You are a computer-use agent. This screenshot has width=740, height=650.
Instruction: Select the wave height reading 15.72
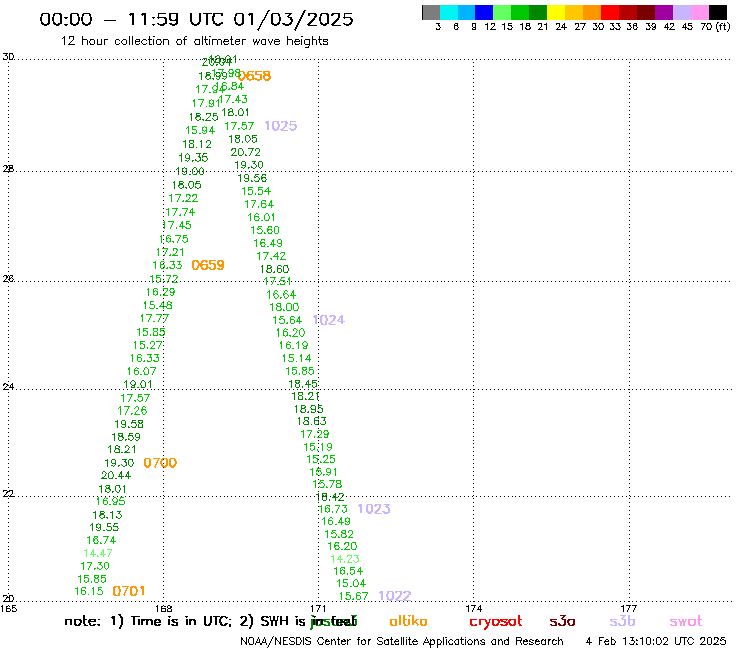point(164,279)
